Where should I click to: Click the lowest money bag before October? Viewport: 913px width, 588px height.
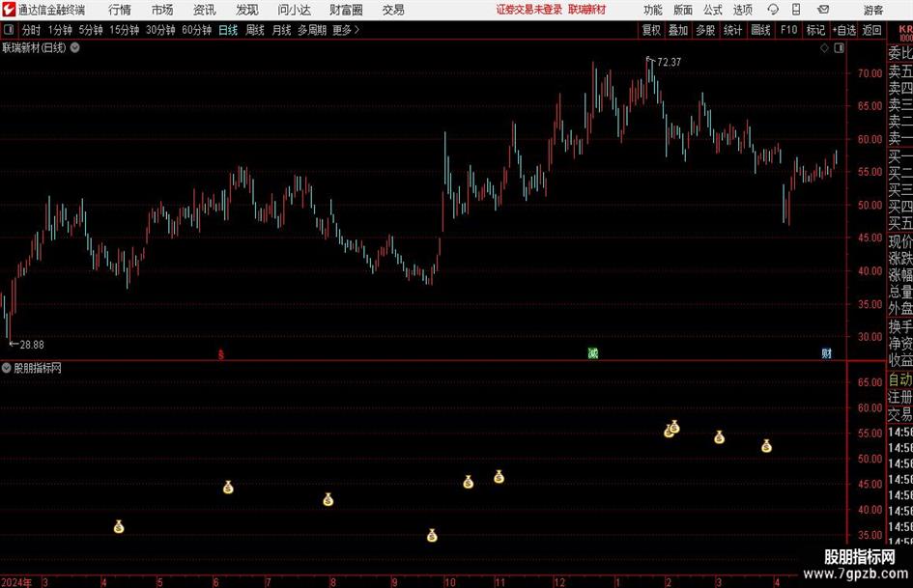pyautogui.click(x=432, y=535)
